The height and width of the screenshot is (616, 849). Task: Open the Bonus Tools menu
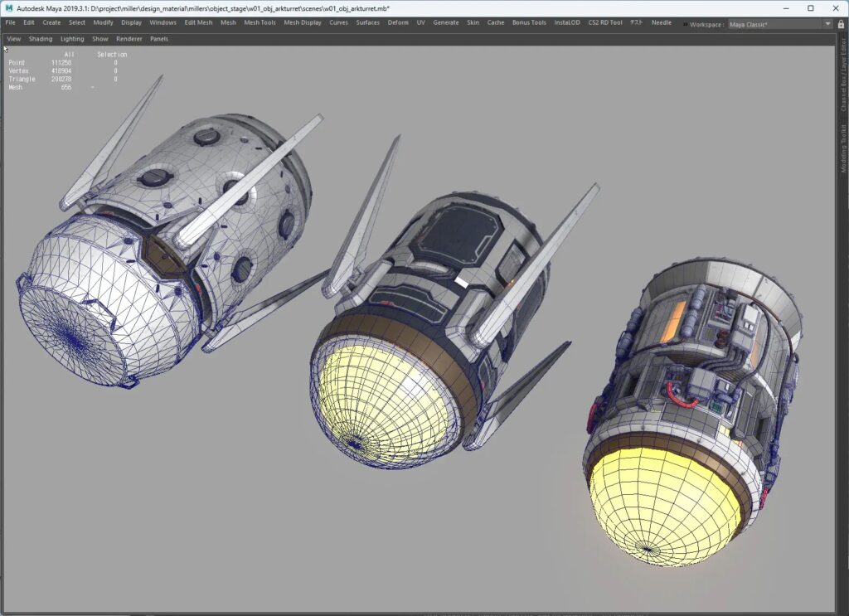(529, 22)
